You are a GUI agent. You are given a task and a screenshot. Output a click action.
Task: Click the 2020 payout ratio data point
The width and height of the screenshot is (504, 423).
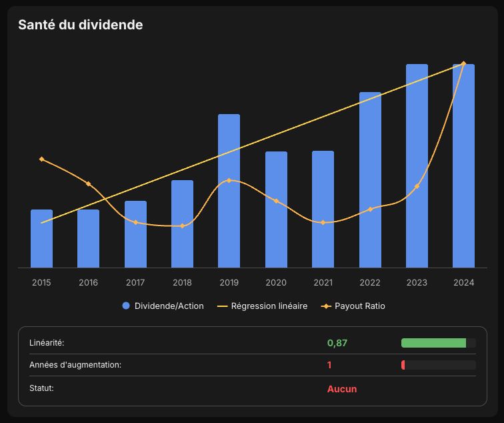tap(276, 201)
